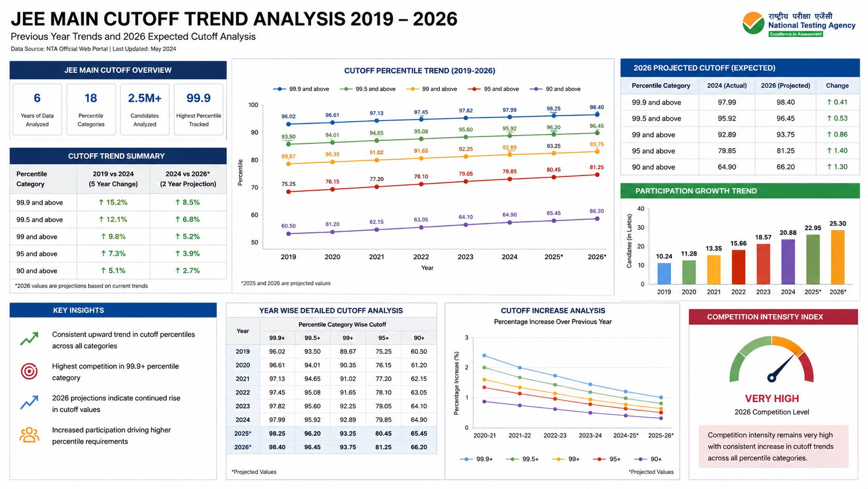Click the green upward trend arrow icon
The height and width of the screenshot is (489, 868).
coord(29,339)
